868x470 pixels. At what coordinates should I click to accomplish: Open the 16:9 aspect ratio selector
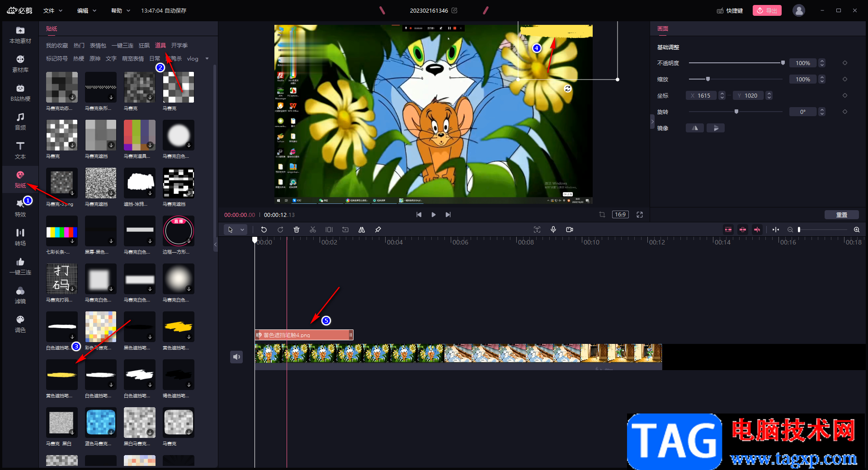pyautogui.click(x=620, y=215)
